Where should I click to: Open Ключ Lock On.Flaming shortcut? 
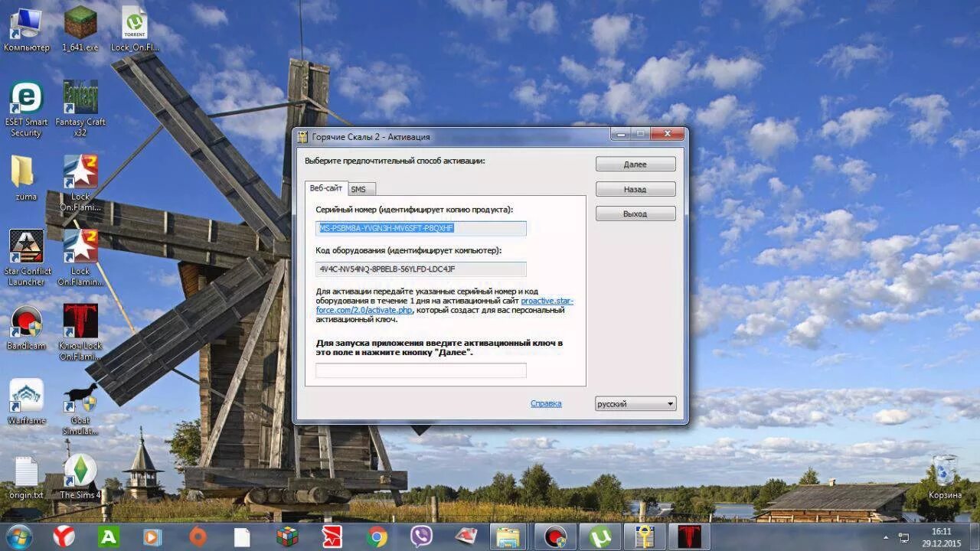tap(80, 332)
